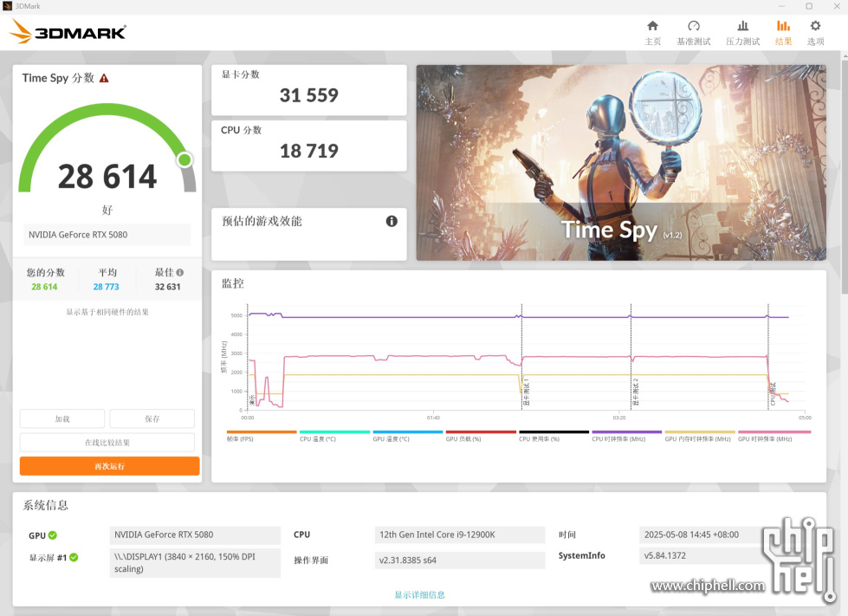Click the 保存 button
The image size is (848, 616).
point(152,418)
